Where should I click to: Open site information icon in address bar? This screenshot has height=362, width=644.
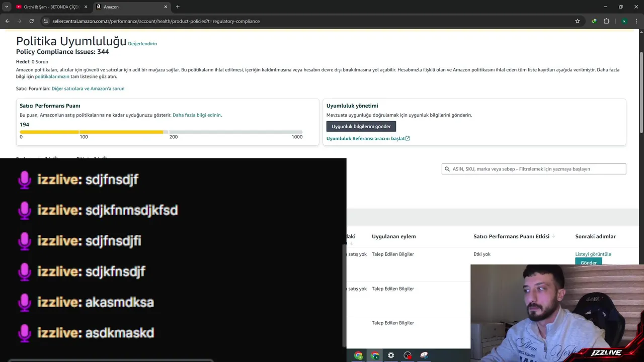[x=46, y=21]
